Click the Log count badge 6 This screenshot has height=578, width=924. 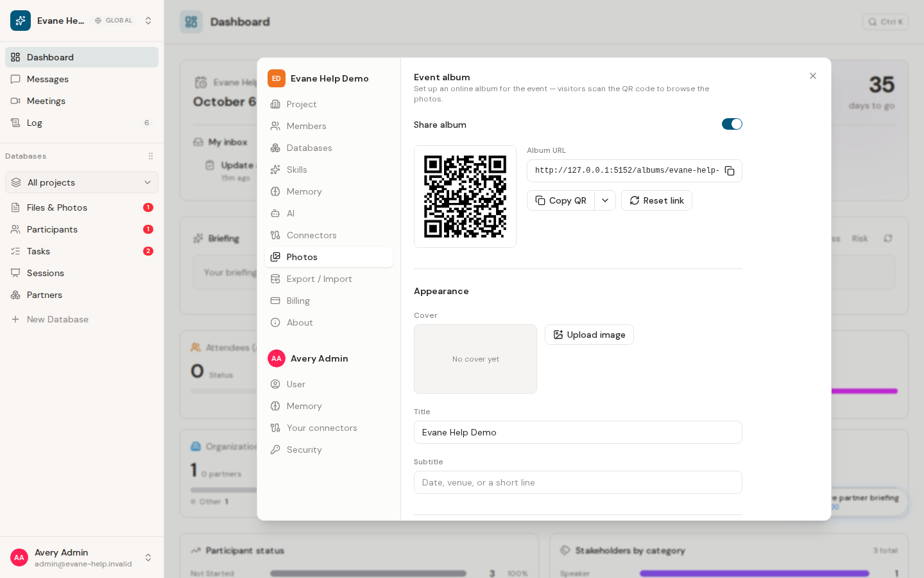point(147,123)
